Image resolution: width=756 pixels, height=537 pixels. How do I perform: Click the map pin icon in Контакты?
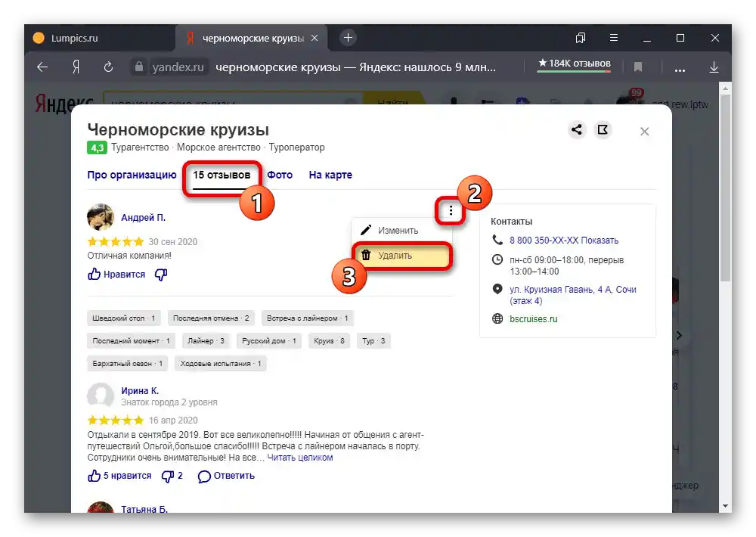point(497,289)
